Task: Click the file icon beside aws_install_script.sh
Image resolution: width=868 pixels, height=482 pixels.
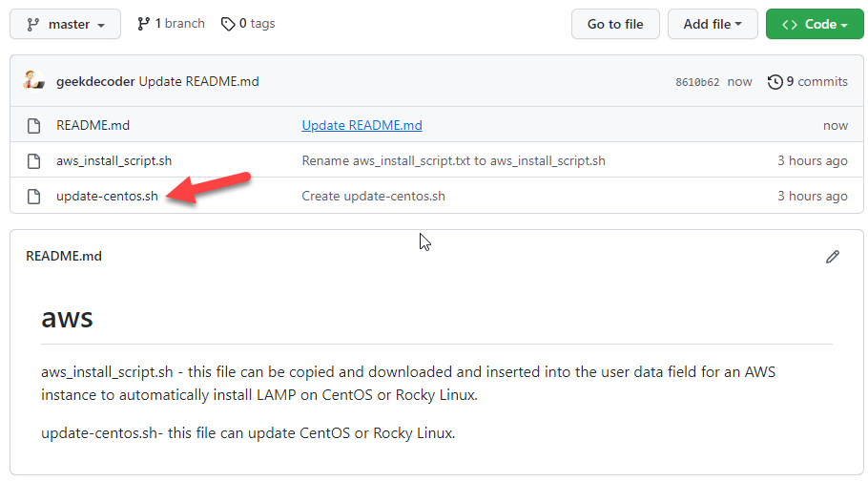Action: pyautogui.click(x=33, y=161)
